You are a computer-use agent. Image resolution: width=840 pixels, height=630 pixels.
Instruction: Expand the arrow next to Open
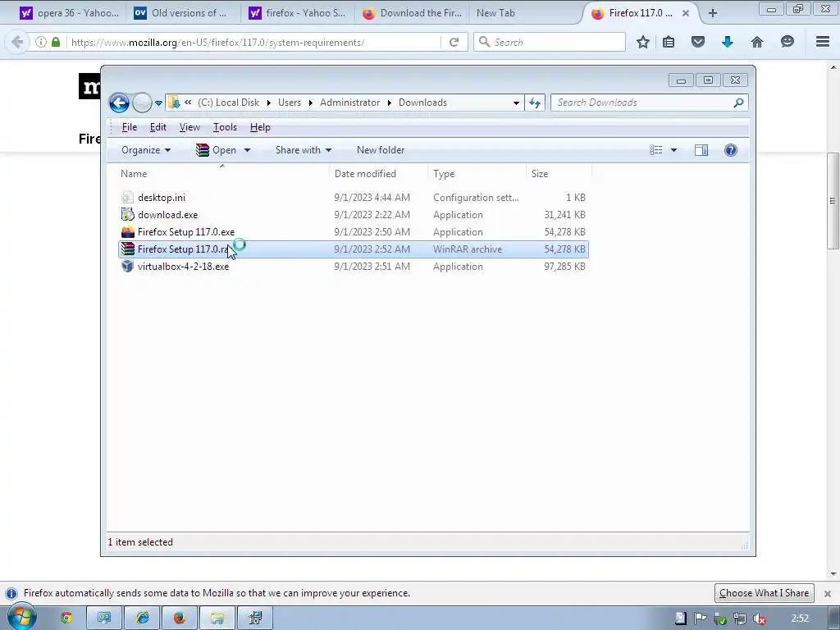click(247, 150)
